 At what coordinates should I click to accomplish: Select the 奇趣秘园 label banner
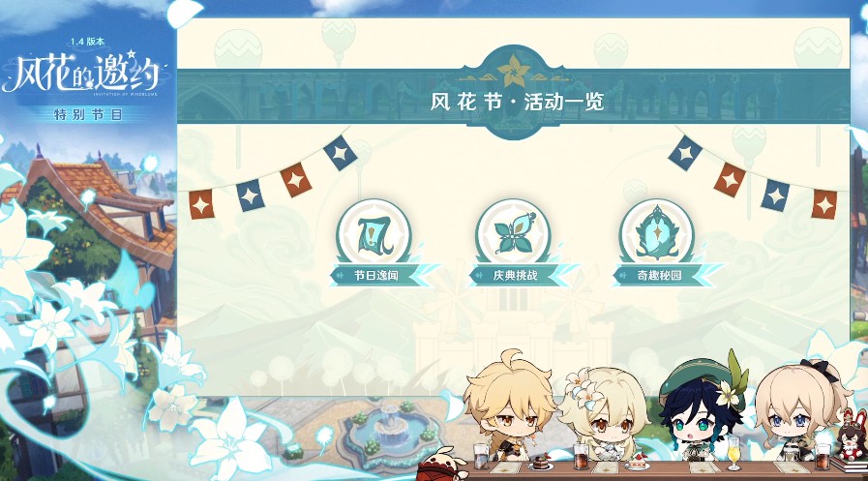pyautogui.click(x=658, y=275)
